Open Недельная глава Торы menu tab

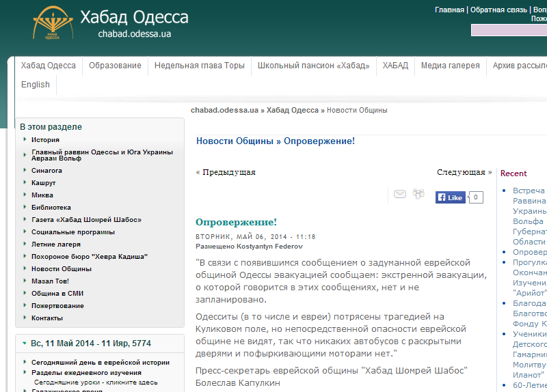pyautogui.click(x=199, y=66)
